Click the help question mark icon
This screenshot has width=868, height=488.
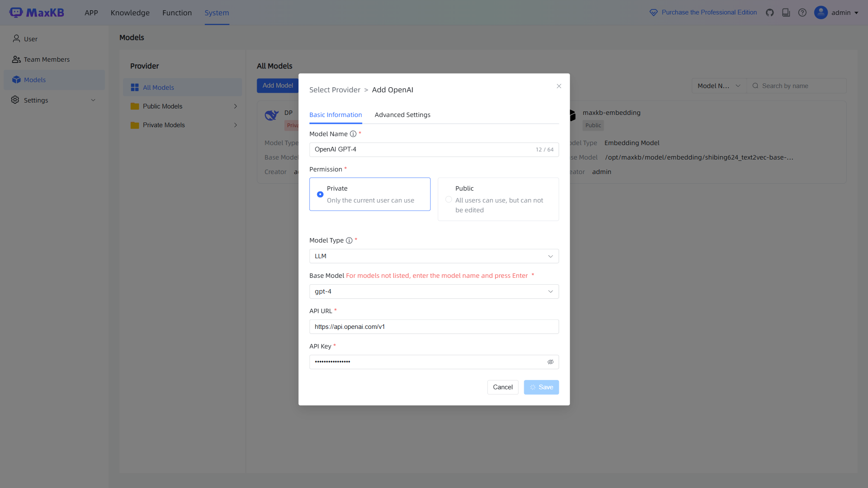(x=802, y=13)
